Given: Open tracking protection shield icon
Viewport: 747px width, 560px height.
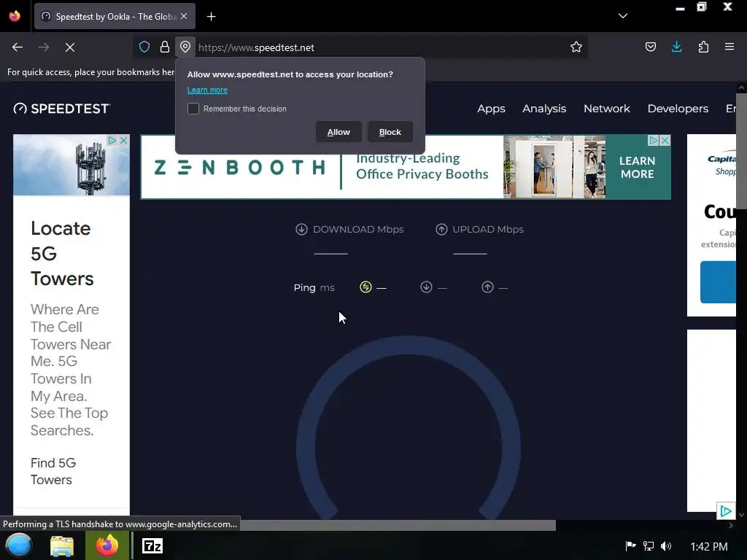Looking at the screenshot, I should (144, 47).
